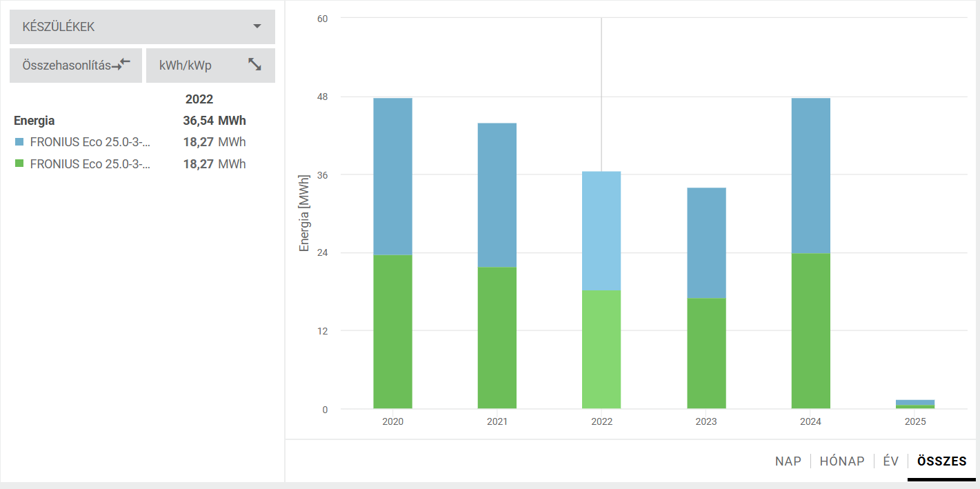Click the small 2025 bar
The image size is (980, 489).
click(915, 403)
